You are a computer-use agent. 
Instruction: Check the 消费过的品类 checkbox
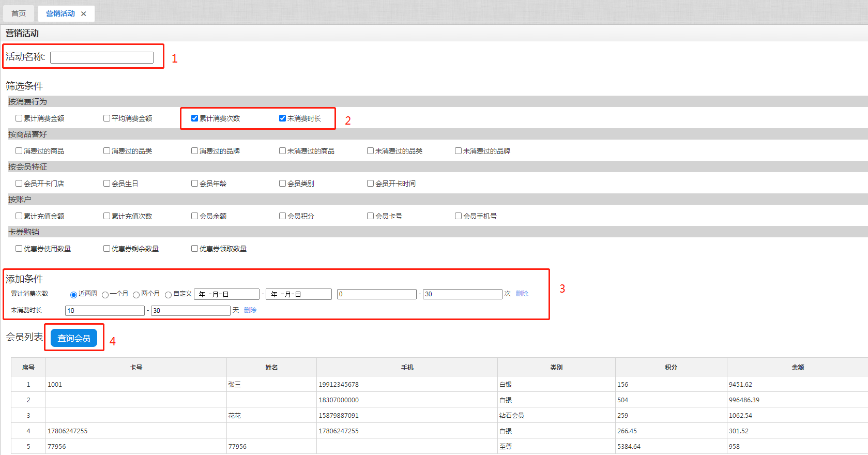coord(107,151)
